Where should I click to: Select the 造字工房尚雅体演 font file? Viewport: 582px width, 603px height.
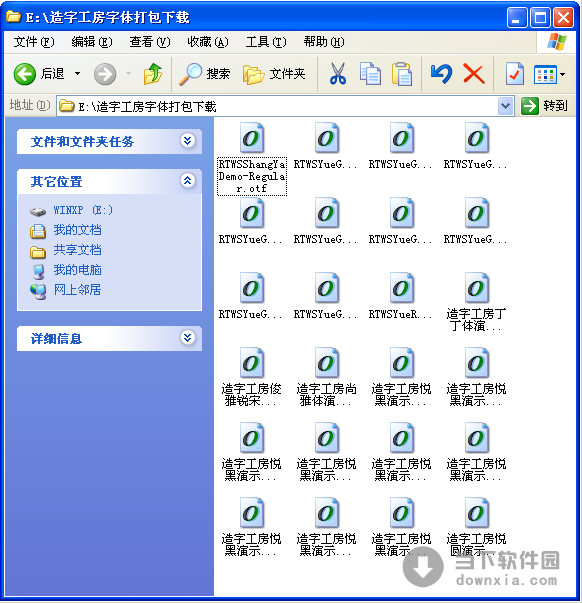(x=326, y=377)
